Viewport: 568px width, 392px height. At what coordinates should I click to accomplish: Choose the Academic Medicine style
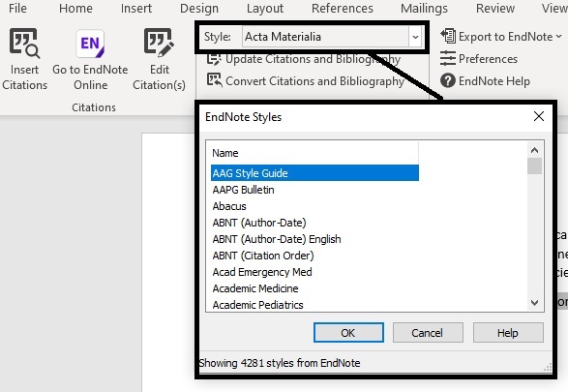click(x=314, y=288)
